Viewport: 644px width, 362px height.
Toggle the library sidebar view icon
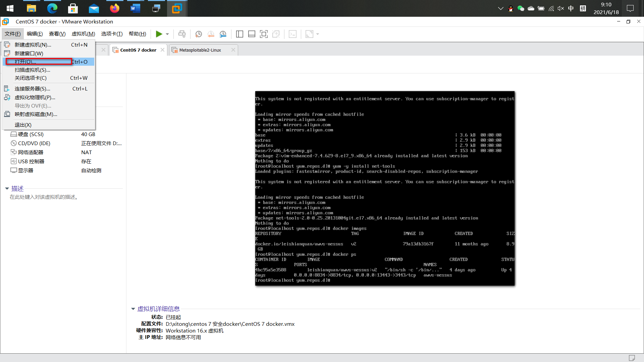(239, 34)
